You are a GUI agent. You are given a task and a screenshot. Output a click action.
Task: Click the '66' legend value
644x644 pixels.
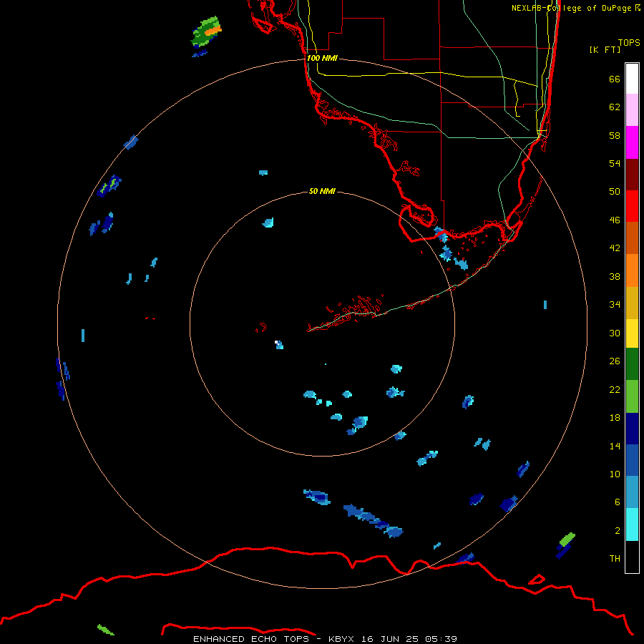[615, 79]
